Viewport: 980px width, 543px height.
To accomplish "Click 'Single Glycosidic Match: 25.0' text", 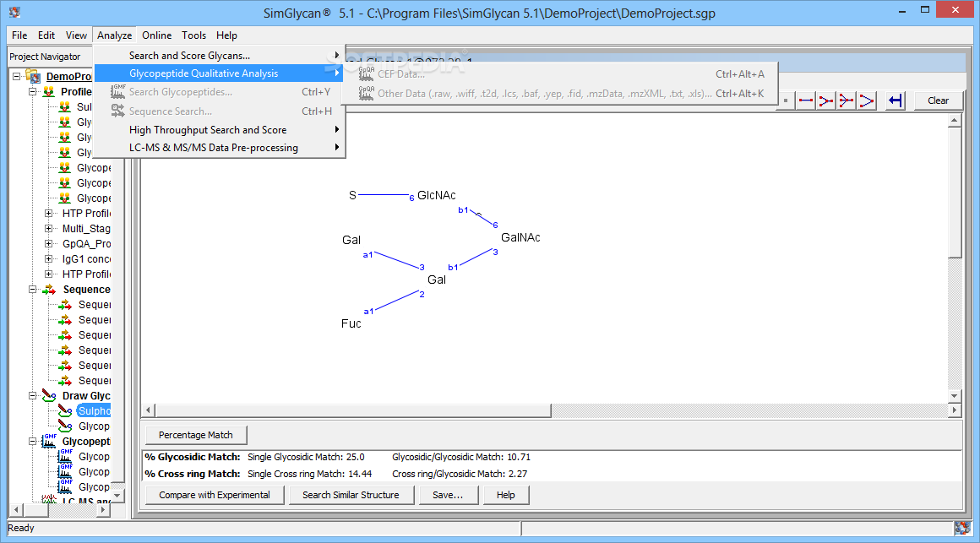I will tap(306, 458).
